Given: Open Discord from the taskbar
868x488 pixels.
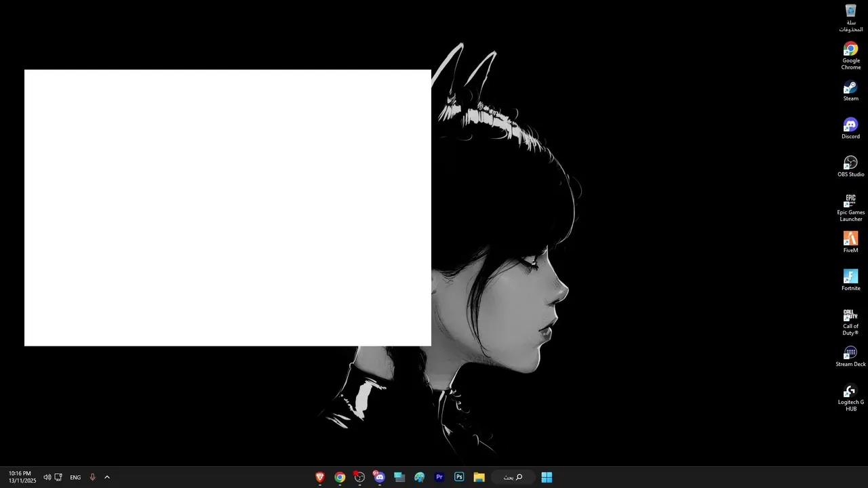Looking at the screenshot, I should [379, 477].
